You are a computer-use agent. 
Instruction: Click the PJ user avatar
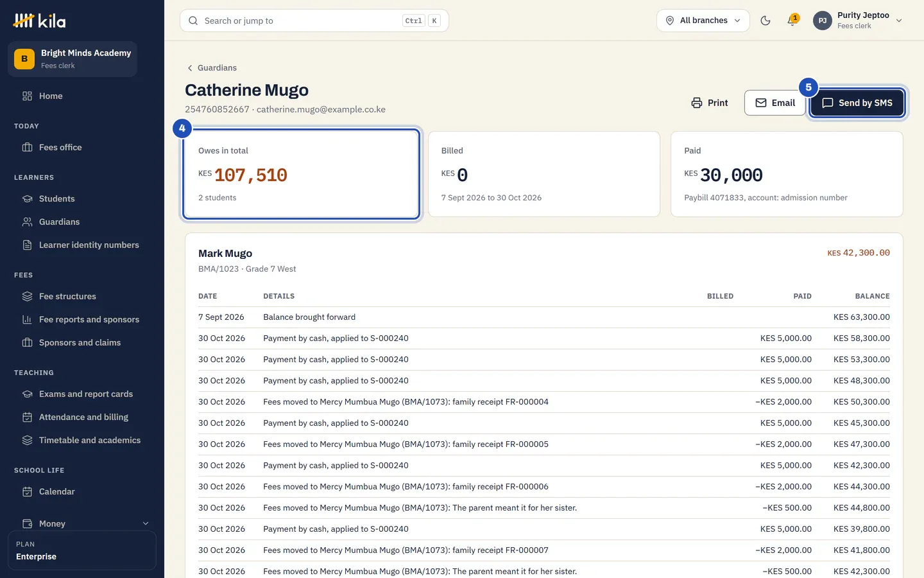tap(823, 21)
